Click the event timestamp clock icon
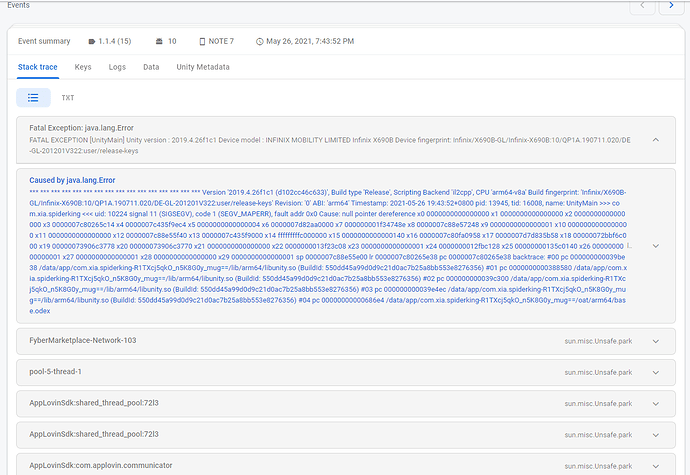 pyautogui.click(x=259, y=41)
